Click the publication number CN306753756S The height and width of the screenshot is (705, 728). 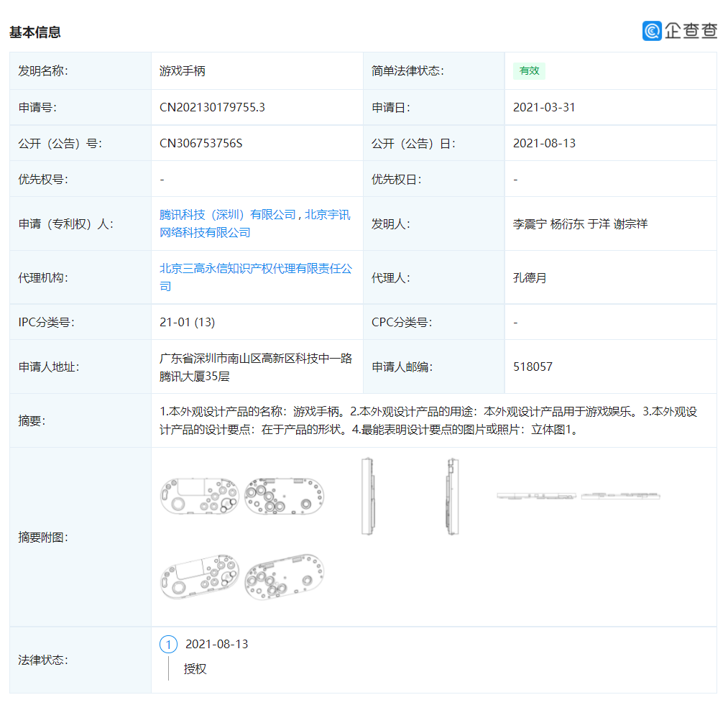[x=201, y=143]
